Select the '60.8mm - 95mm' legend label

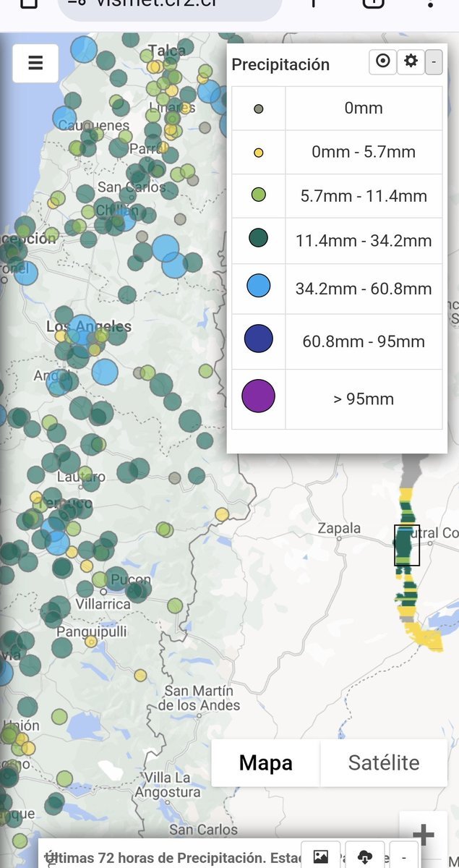[364, 341]
